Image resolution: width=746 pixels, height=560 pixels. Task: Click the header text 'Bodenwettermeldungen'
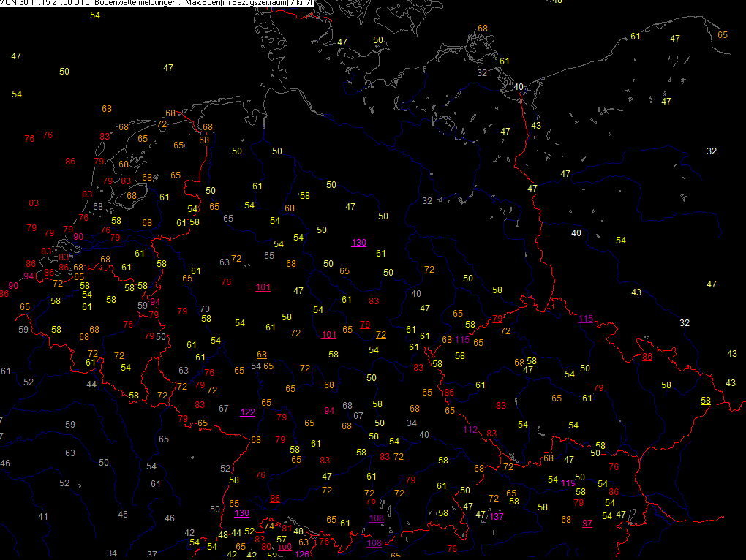tap(135, 3)
